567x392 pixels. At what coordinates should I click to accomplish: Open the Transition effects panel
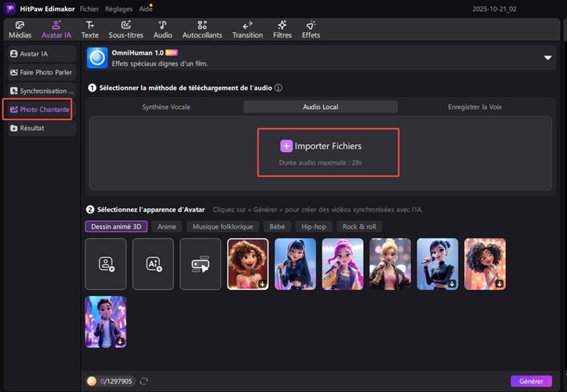[x=247, y=30]
